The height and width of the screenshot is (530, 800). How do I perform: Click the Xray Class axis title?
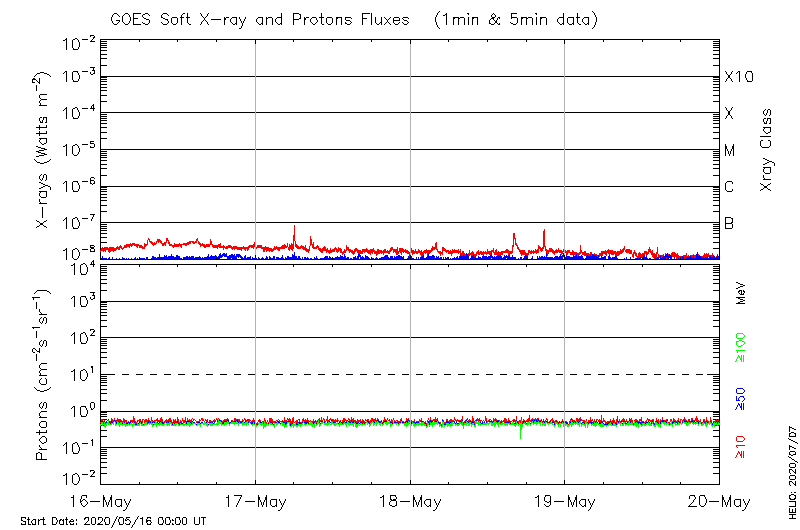coord(767,150)
